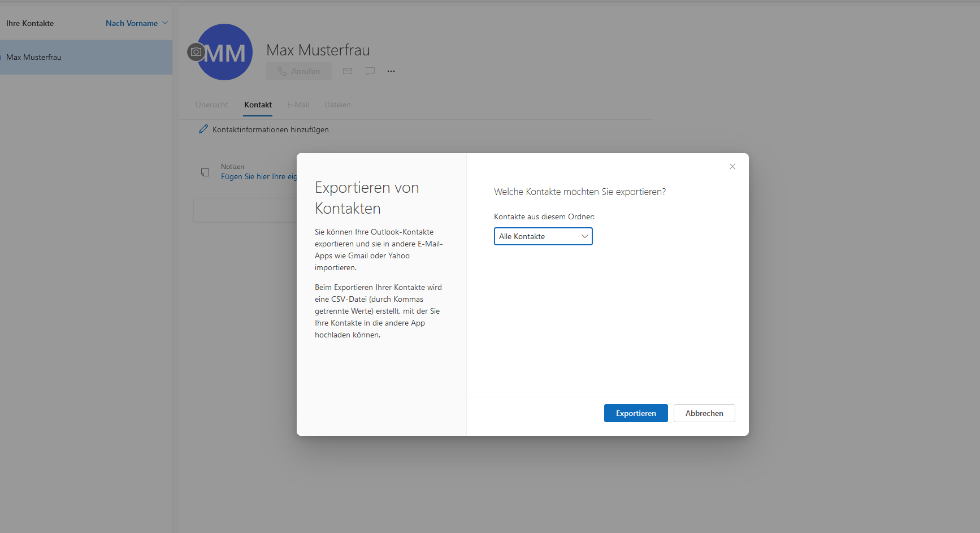Click the camera icon on the contact avatar
The height and width of the screenshot is (533, 980).
pyautogui.click(x=196, y=52)
